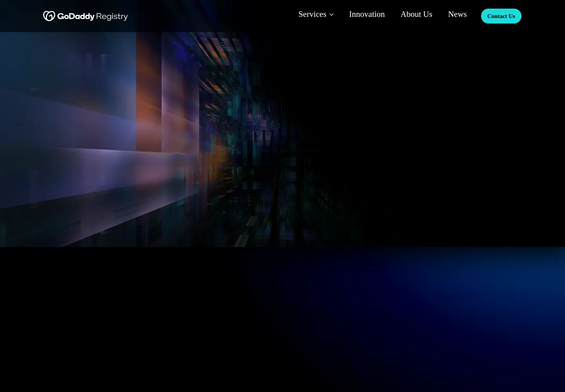Click the Contact Us button
The width and height of the screenshot is (565, 392).
coord(501,16)
